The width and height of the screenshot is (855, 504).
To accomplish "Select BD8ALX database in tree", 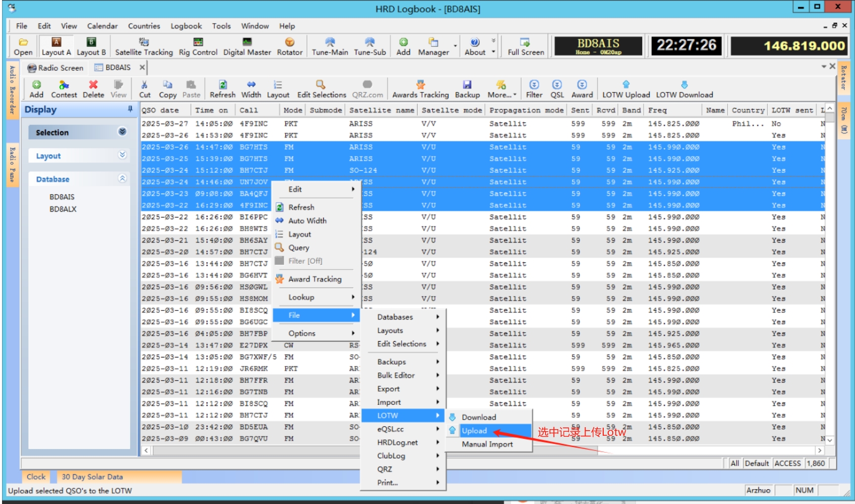I will click(x=63, y=209).
